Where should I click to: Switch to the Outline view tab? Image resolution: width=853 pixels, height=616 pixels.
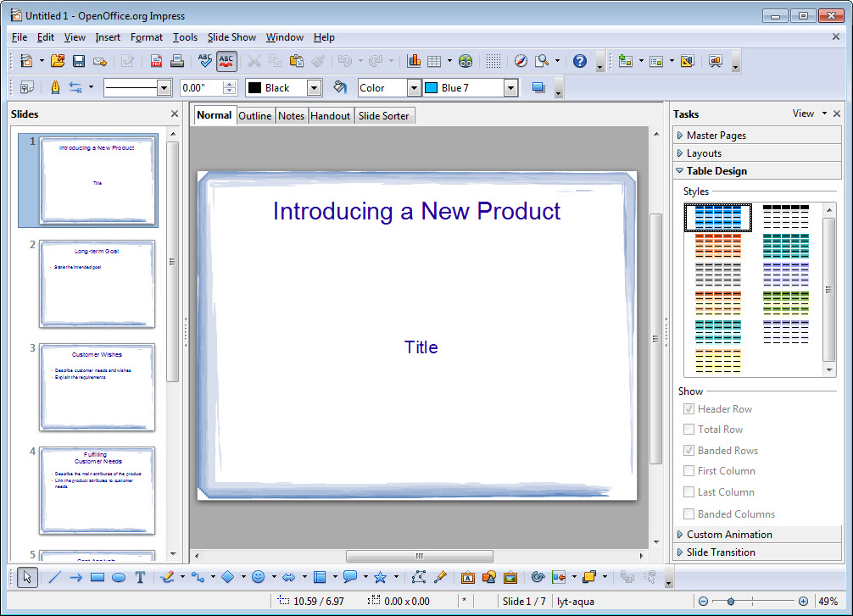click(x=254, y=116)
